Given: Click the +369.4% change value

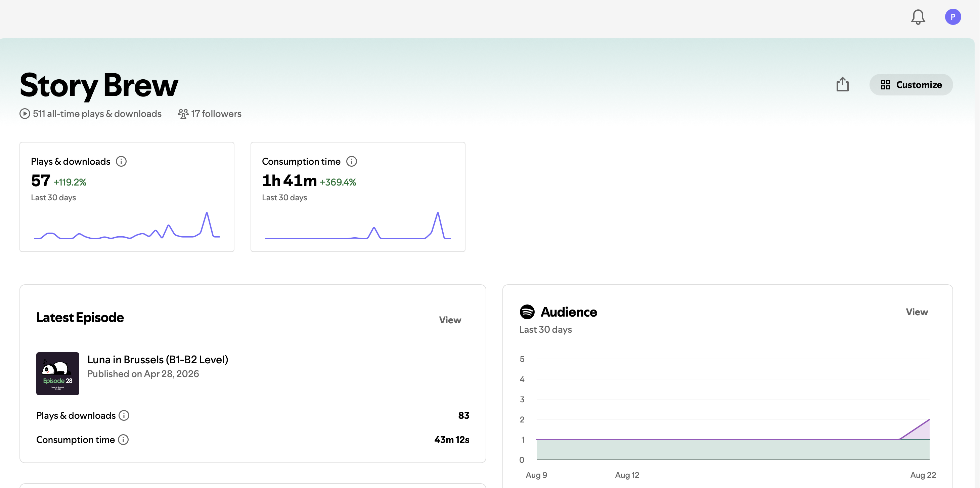Looking at the screenshot, I should click(338, 182).
